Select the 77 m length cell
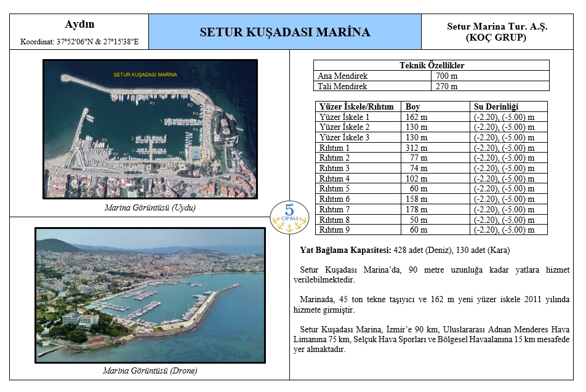Image resolution: width=586 pixels, height=392 pixels. (x=435, y=158)
